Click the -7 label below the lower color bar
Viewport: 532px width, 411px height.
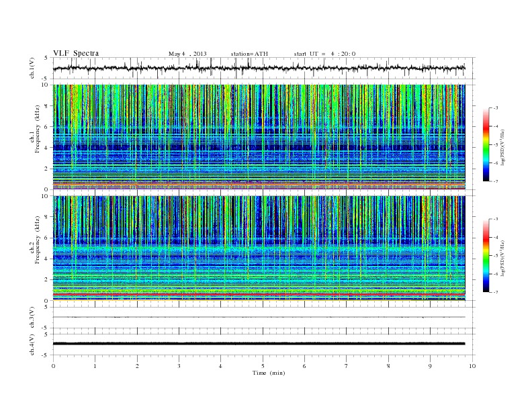click(x=496, y=292)
